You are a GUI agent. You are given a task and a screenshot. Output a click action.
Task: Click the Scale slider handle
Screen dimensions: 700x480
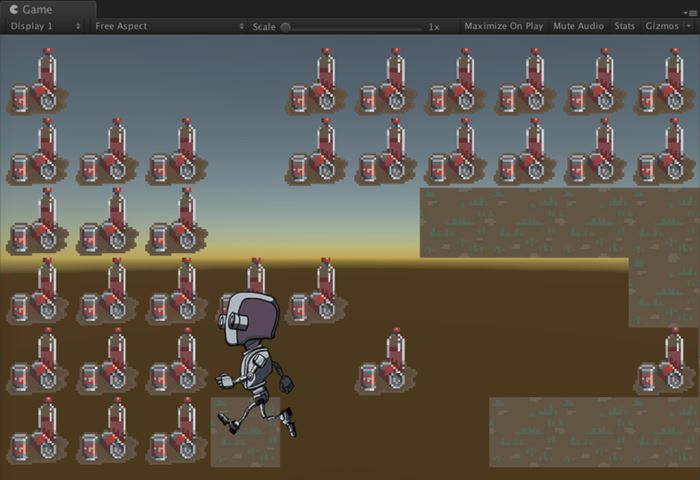(286, 27)
